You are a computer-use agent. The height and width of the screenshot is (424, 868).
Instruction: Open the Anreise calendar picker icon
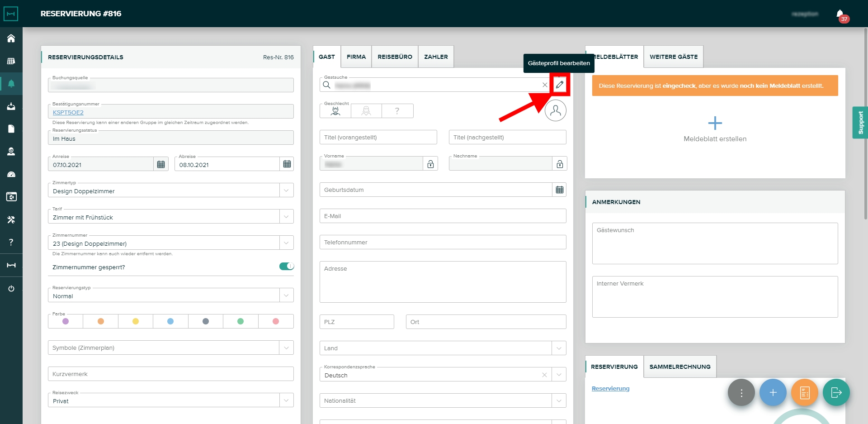[161, 164]
